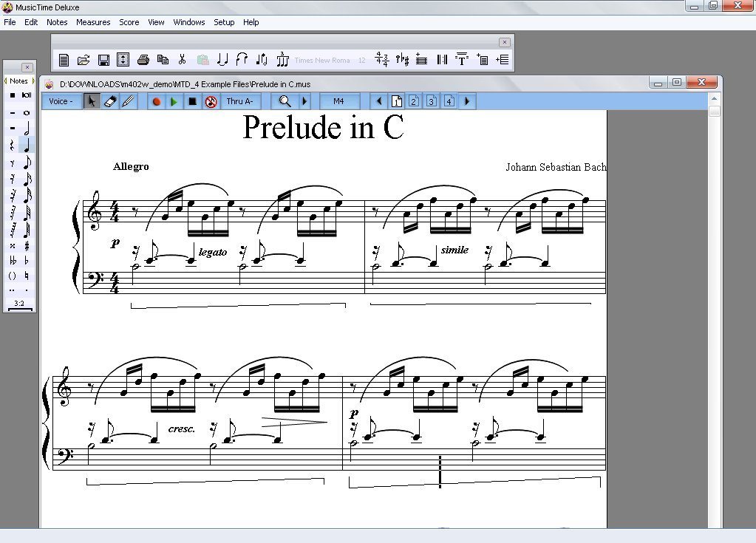Switch palette with arrow right of Notes
756x543 pixels.
[x=33, y=81]
